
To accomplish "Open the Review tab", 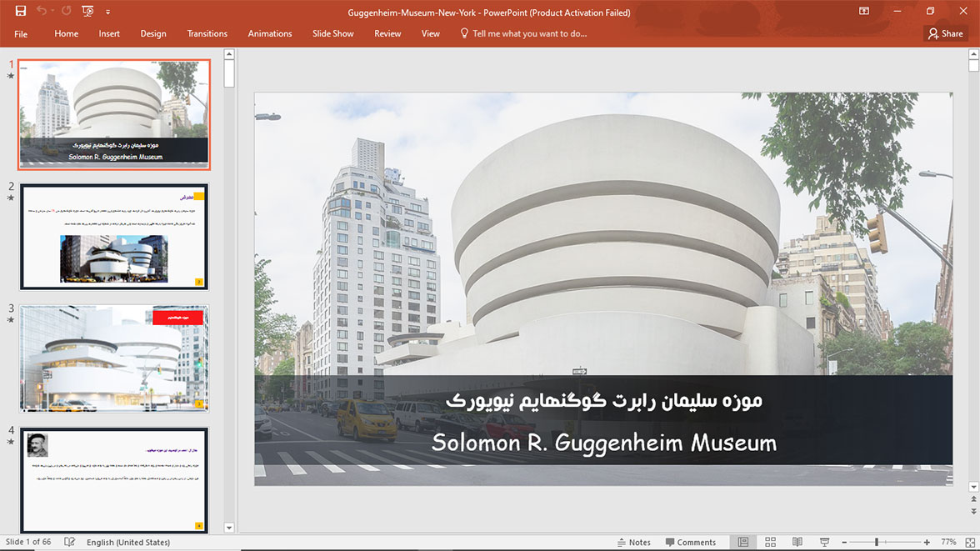I will point(387,34).
